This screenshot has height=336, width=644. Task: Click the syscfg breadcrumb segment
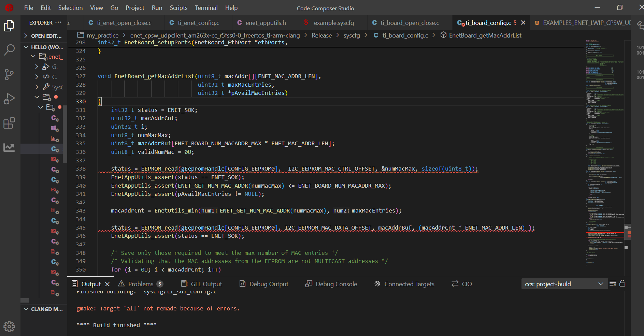tap(352, 35)
